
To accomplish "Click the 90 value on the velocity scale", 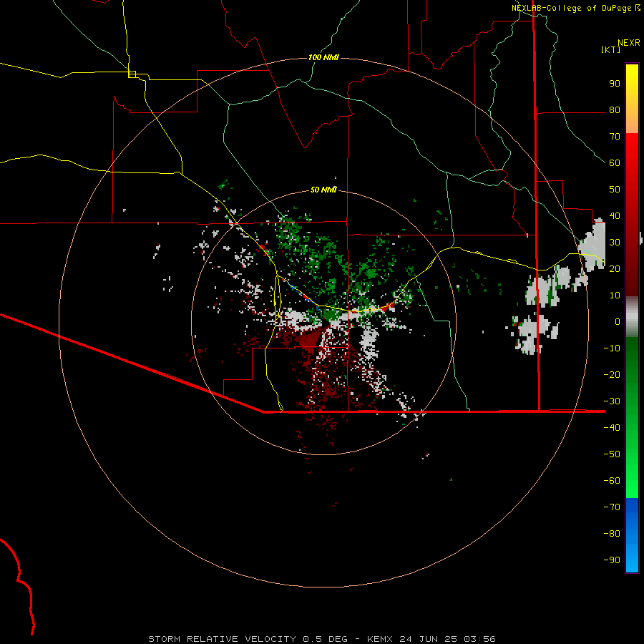I will pyautogui.click(x=615, y=84).
